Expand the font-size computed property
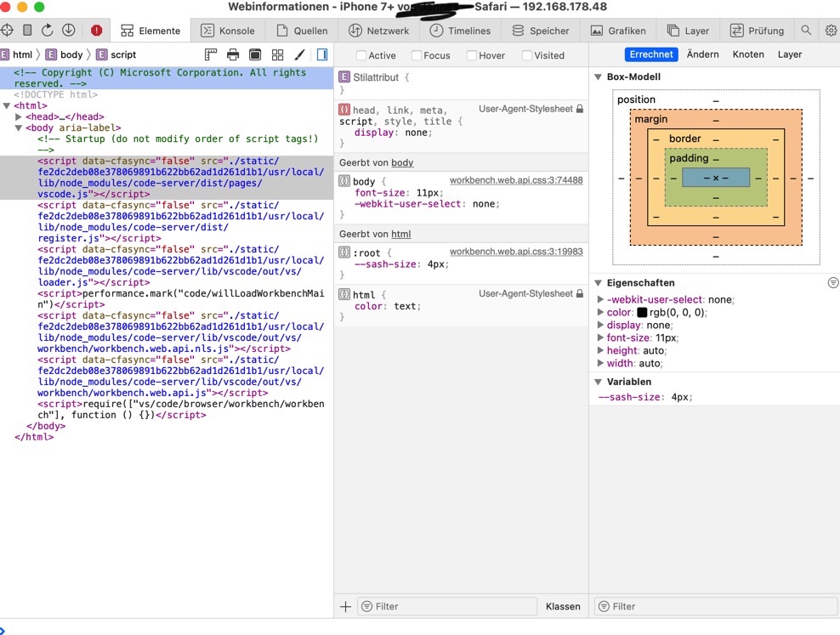 (600, 337)
